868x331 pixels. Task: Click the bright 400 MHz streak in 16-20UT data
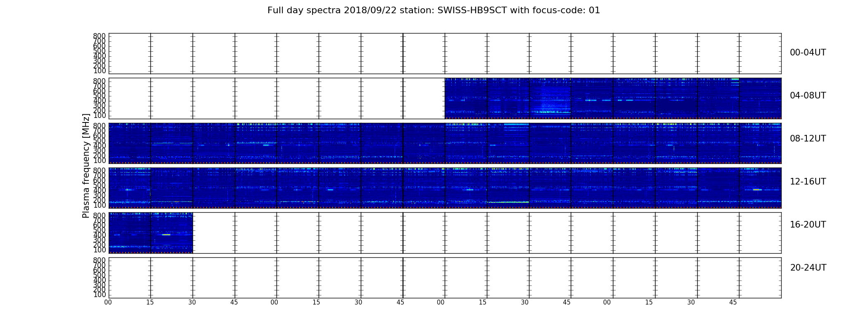click(x=166, y=235)
